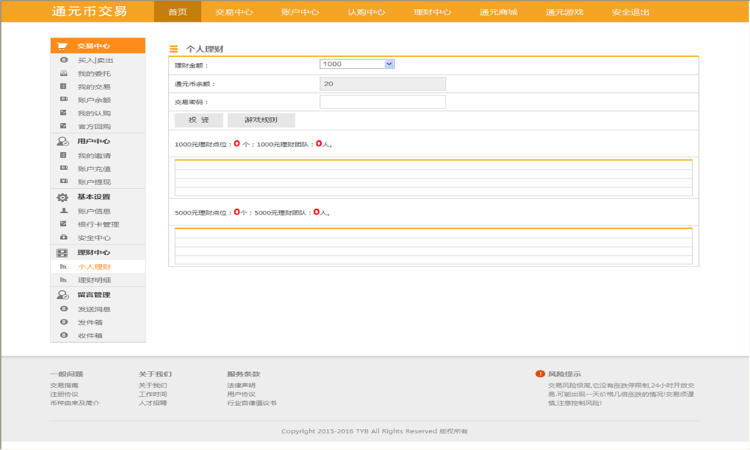Click the gear icon beside 基本设置
The height and width of the screenshot is (450, 750).
click(x=63, y=197)
